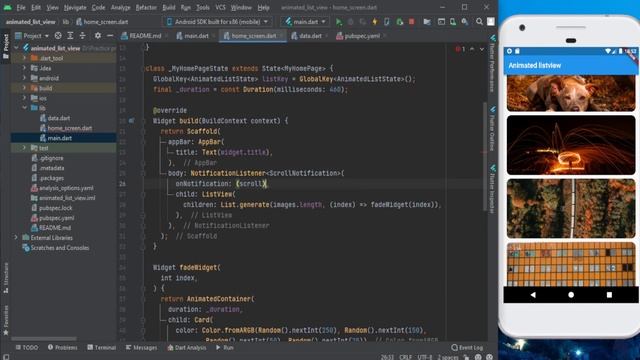
Task: Open main.dart run configuration dropdown
Action: pos(306,22)
